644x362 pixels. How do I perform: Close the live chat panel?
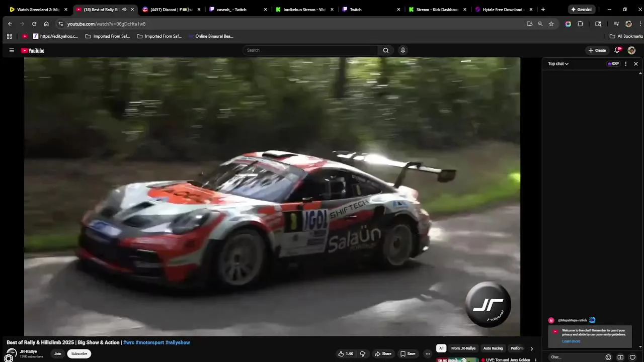pos(636,64)
